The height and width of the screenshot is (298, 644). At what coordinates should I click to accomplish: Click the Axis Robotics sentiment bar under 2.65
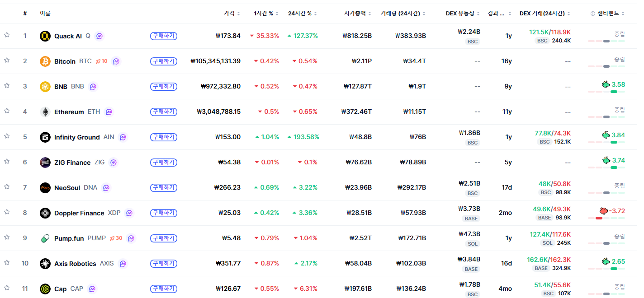(x=606, y=269)
